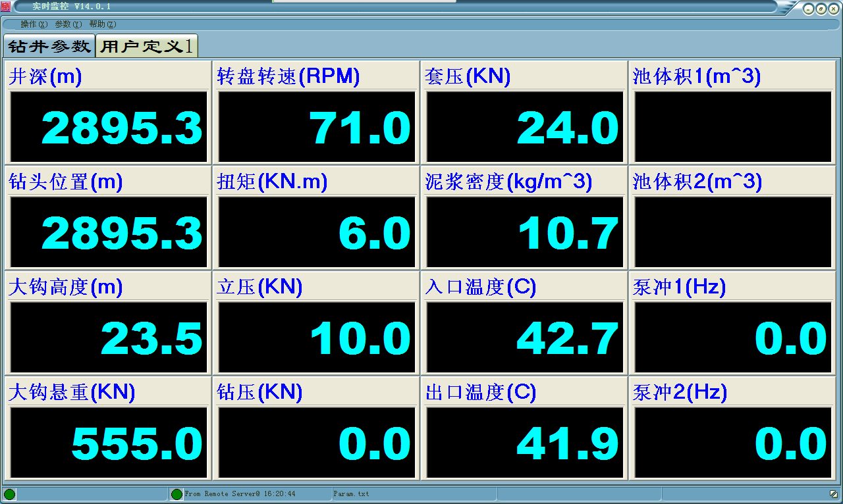The width and height of the screenshot is (843, 504).
Task: Open the 参数(Y) menu
Action: (68, 24)
